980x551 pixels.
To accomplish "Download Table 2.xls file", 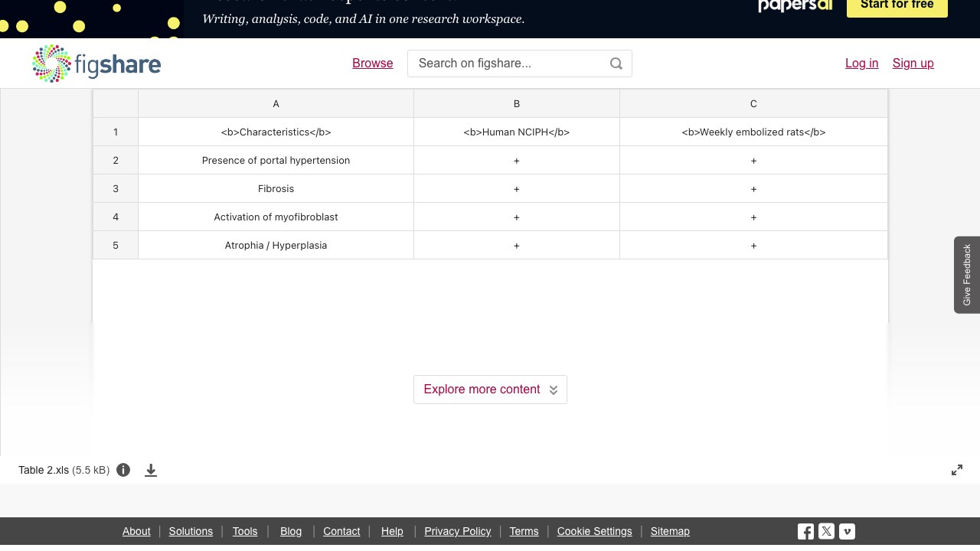I will 151,470.
